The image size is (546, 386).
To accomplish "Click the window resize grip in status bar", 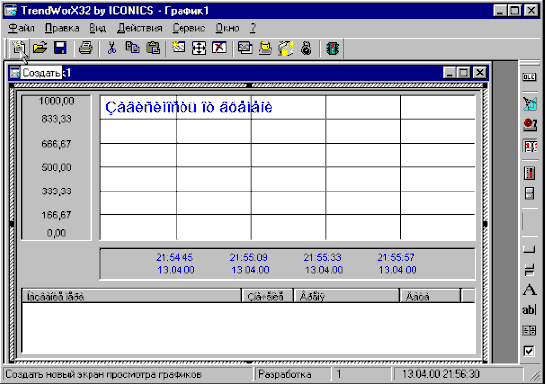I will 534,376.
